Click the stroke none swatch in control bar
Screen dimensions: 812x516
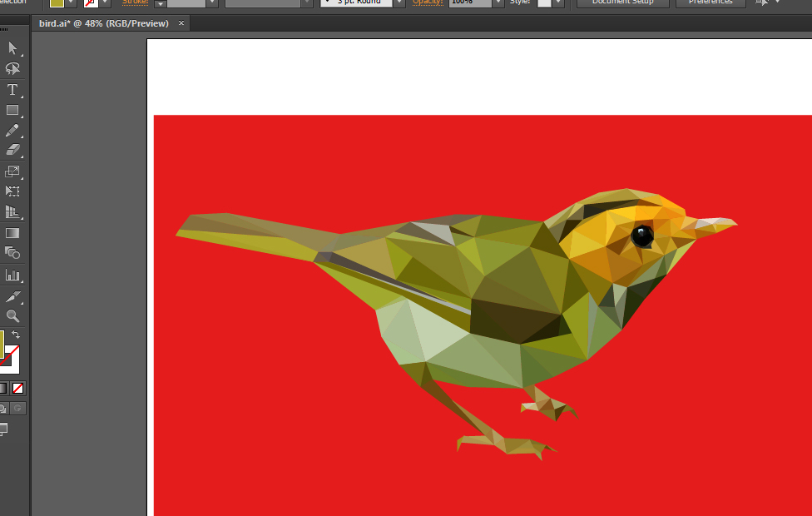(91, 2)
